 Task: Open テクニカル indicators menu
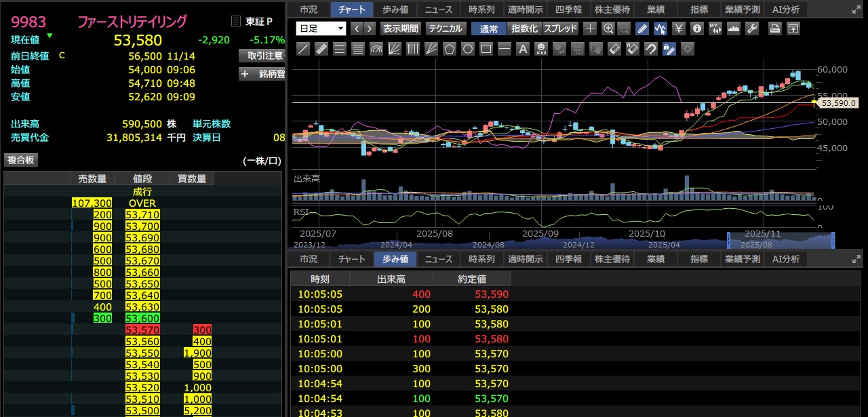[445, 28]
